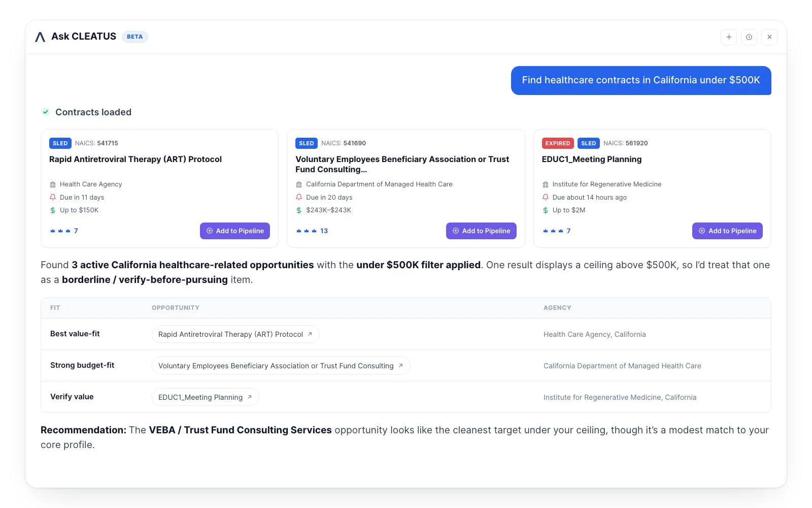Click NAICS: 541690 label
812x508 pixels.
pyautogui.click(x=344, y=143)
